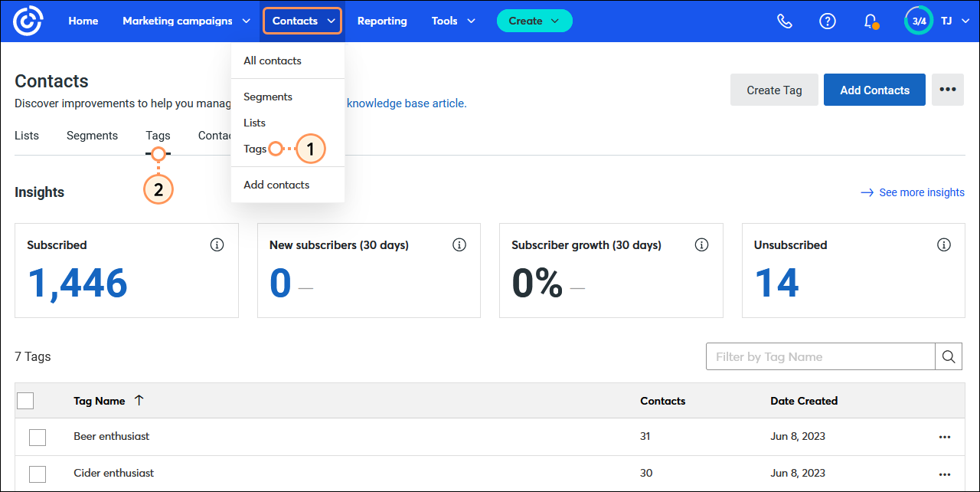
Task: Check the Beer enthusiast row checkbox
Action: (x=37, y=437)
